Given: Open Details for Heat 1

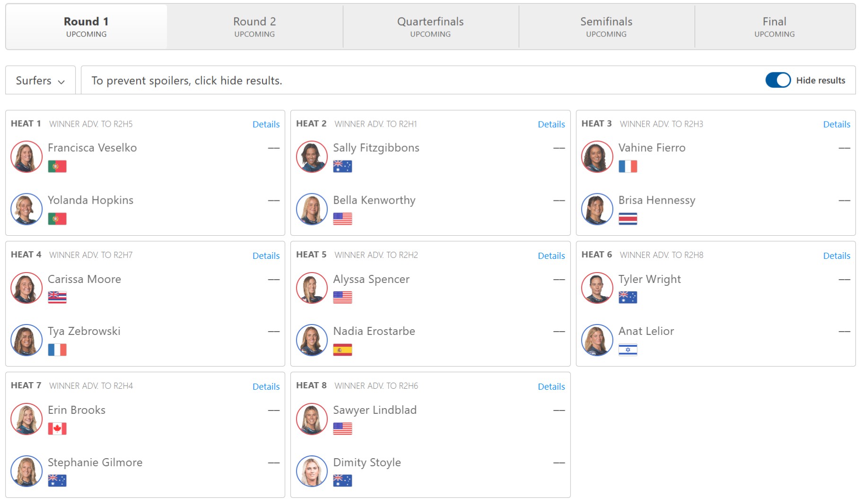Looking at the screenshot, I should 266,124.
